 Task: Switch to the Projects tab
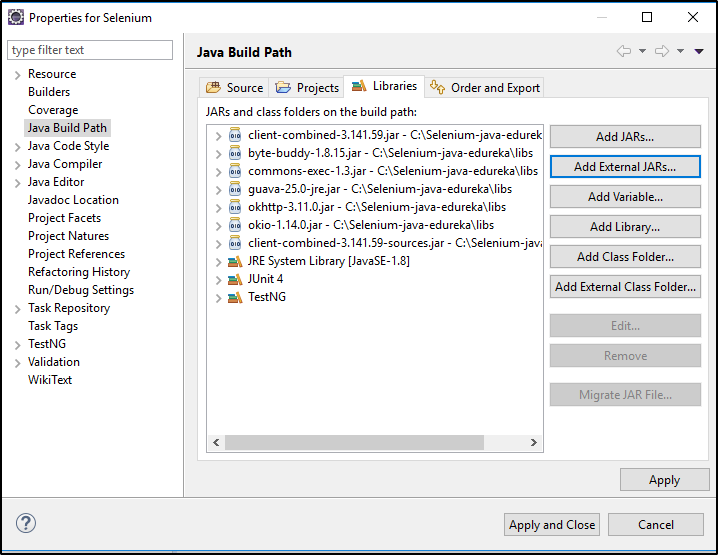308,88
